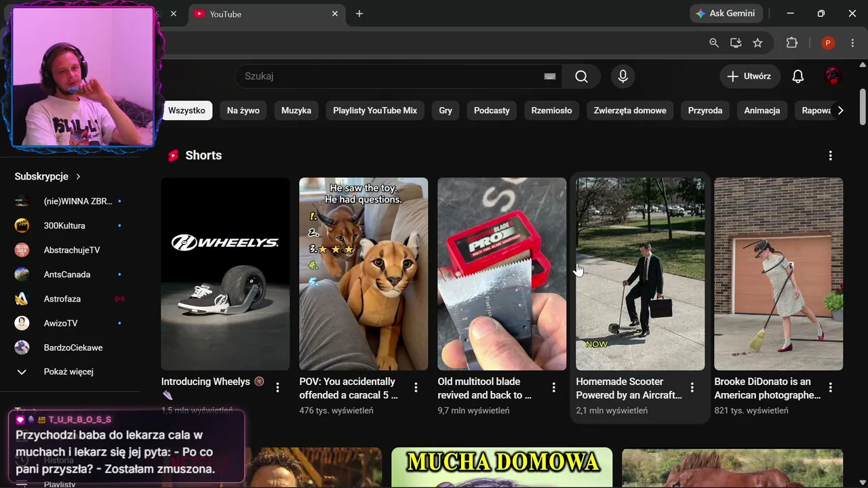
Task: Show more category chips with the right arrow
Action: tap(840, 110)
